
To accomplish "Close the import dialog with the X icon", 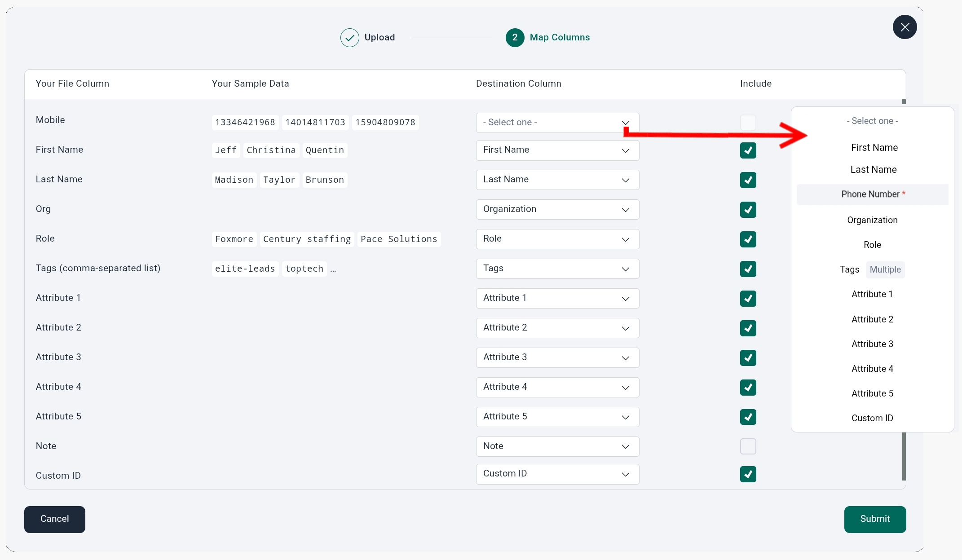I will (x=905, y=27).
